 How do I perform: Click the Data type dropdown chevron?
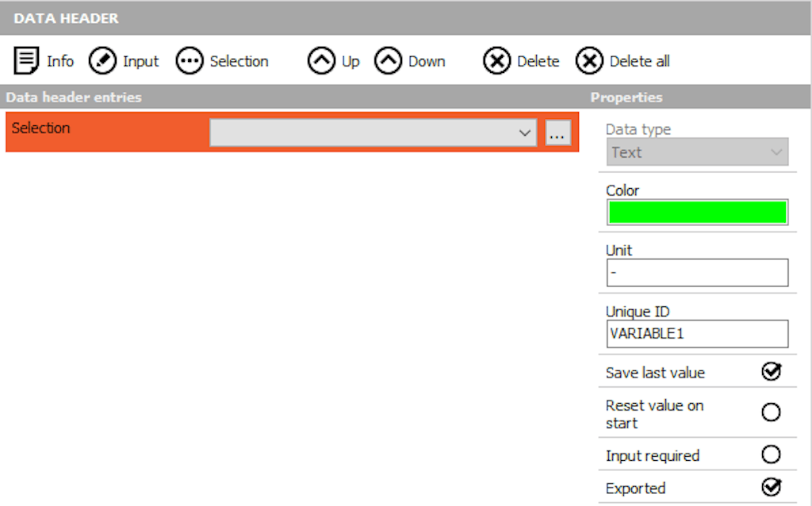pos(776,152)
